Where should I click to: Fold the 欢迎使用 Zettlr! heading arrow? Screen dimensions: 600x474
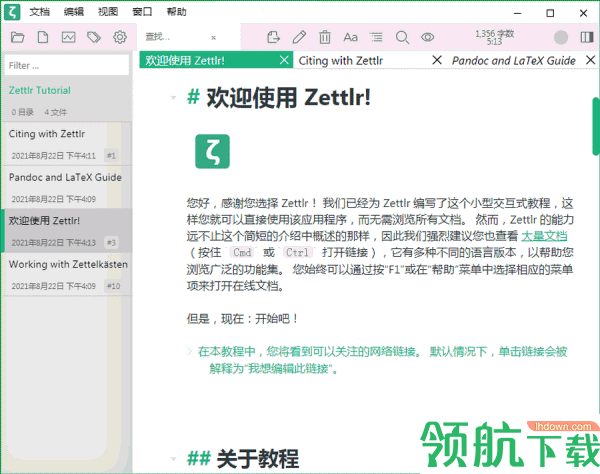(x=173, y=98)
